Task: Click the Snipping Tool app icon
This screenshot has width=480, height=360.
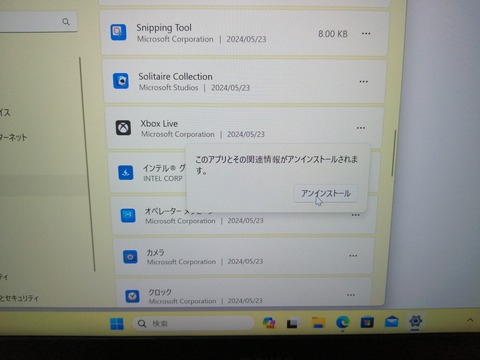Action: tap(118, 32)
